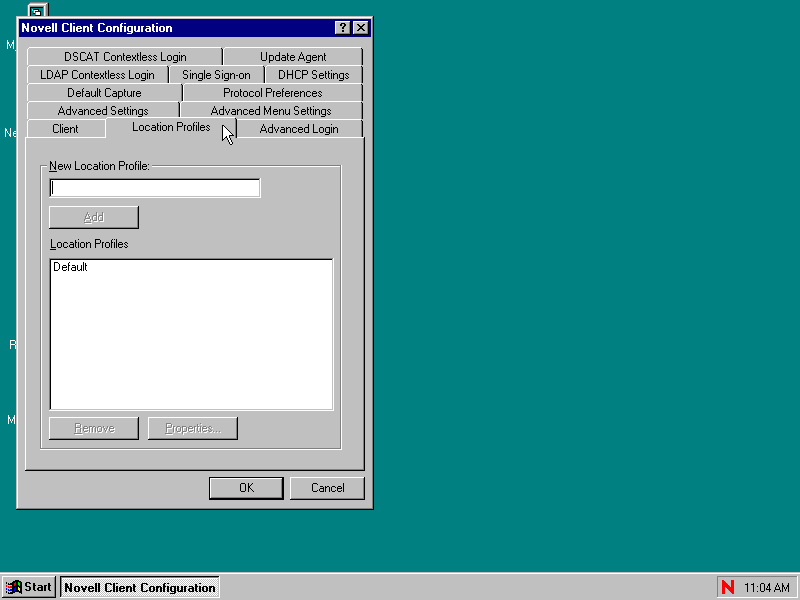Viewport: 800px width, 600px height.
Task: Close the Novell Client Configuration window
Action: (361, 28)
